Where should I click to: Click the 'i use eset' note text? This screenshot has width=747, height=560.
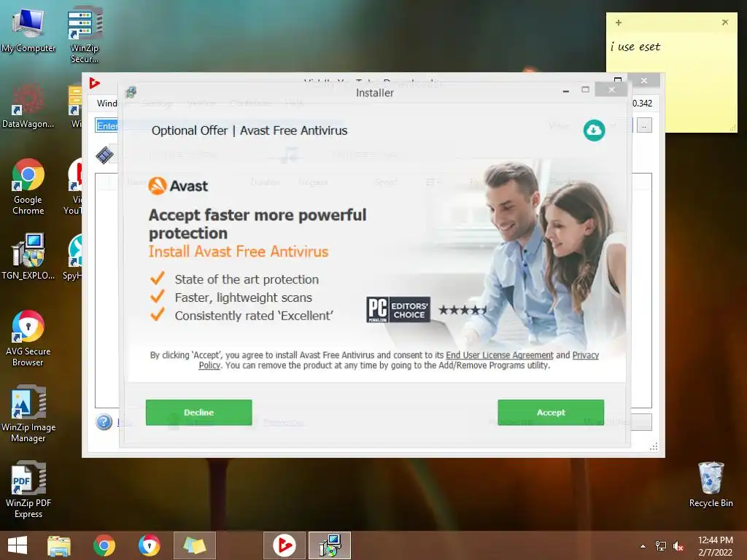(635, 47)
